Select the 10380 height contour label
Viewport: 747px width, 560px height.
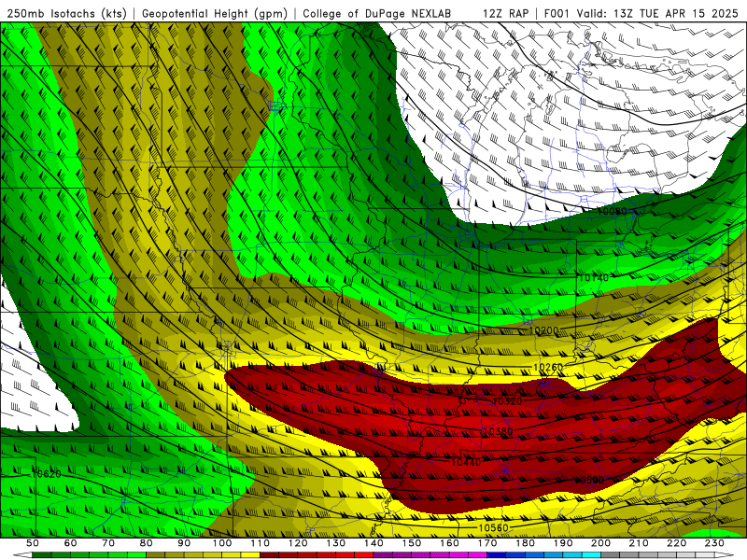(x=499, y=431)
